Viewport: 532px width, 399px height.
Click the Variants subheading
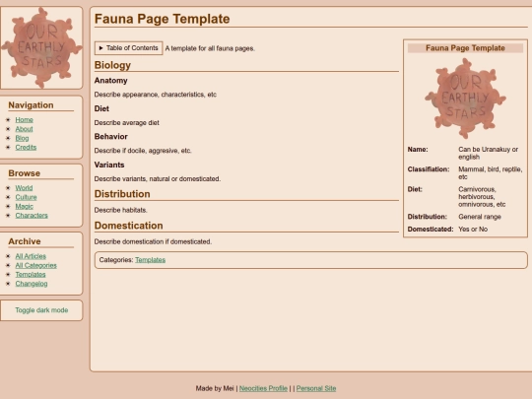pos(109,165)
